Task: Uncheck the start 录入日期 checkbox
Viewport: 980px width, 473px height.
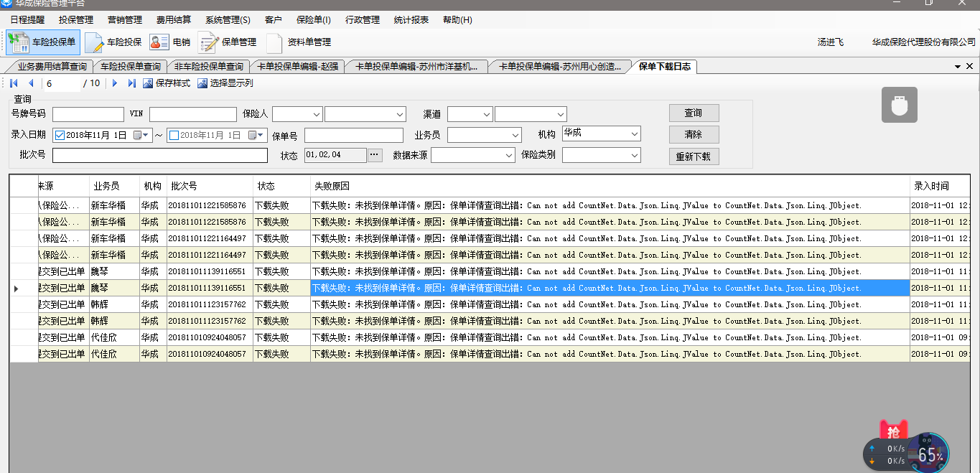Action: (60, 135)
